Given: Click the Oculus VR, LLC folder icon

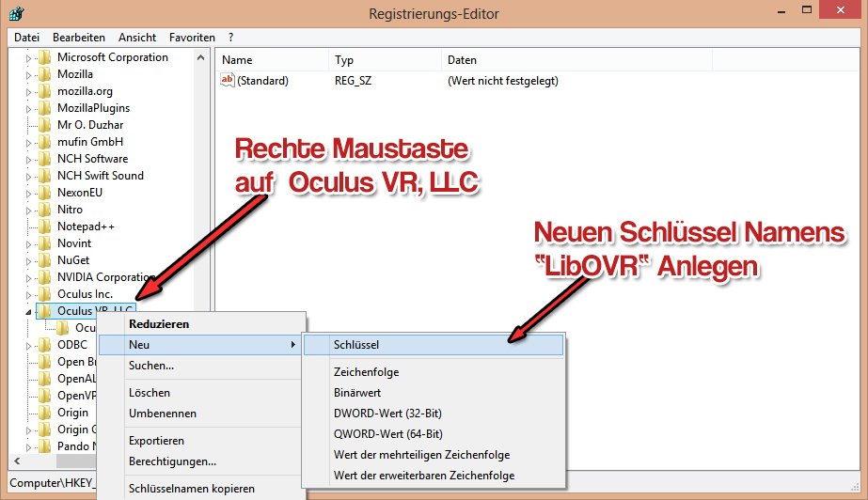Looking at the screenshot, I should pos(45,311).
